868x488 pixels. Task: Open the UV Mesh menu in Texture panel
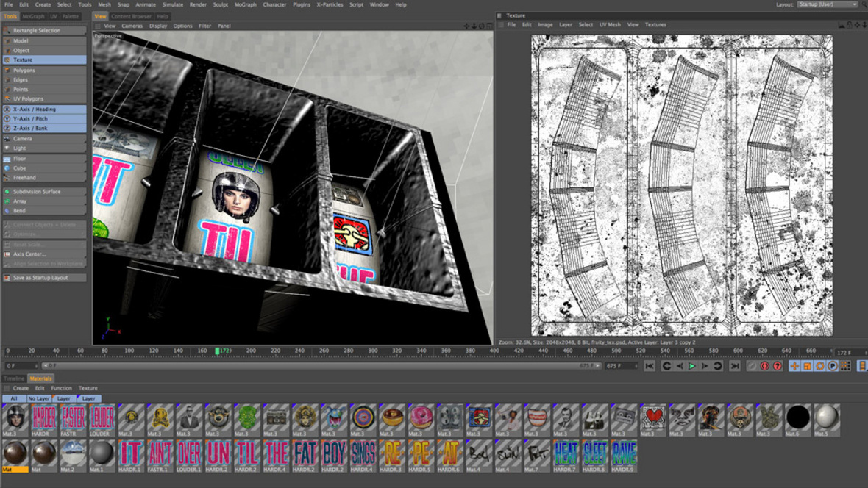point(610,25)
